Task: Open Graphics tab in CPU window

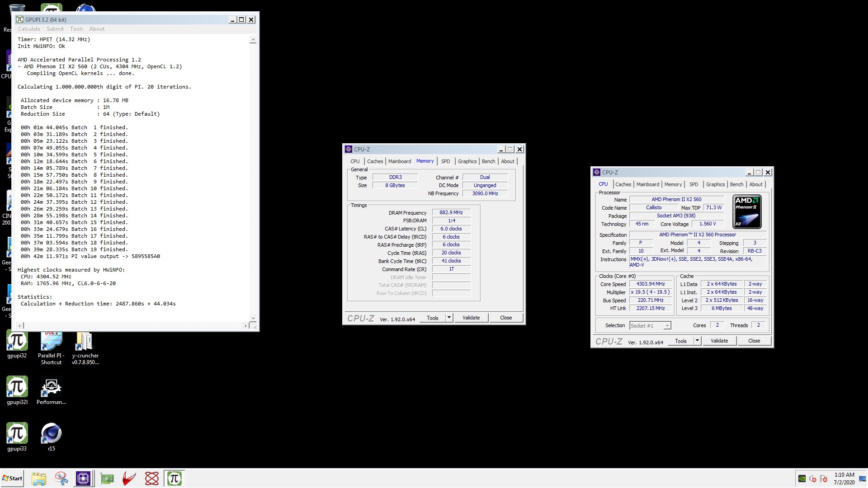Action: tap(715, 184)
